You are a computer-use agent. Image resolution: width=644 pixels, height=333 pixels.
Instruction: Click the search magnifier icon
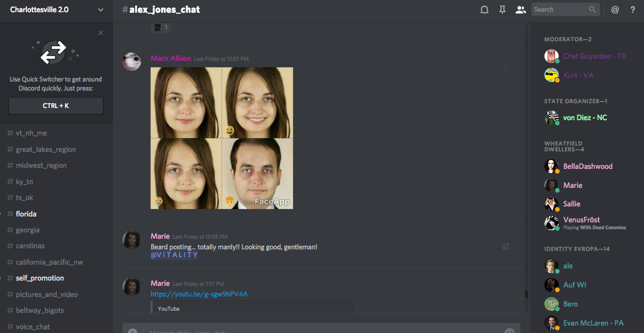(x=593, y=10)
